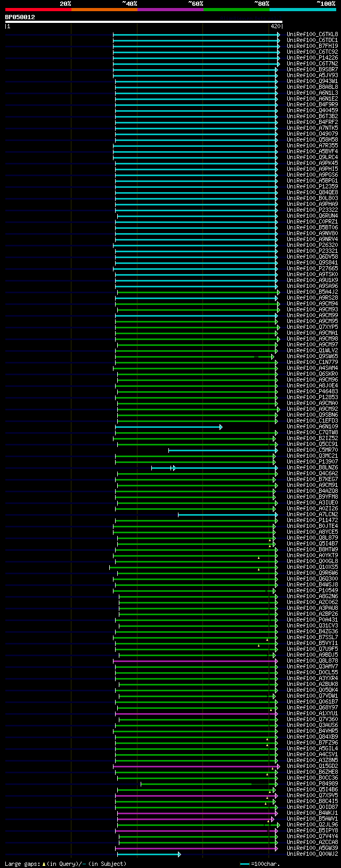This screenshot has height=868, width=341.
Task: Select the UniRef100_A6N1L3 label
Action: [x=312, y=93]
